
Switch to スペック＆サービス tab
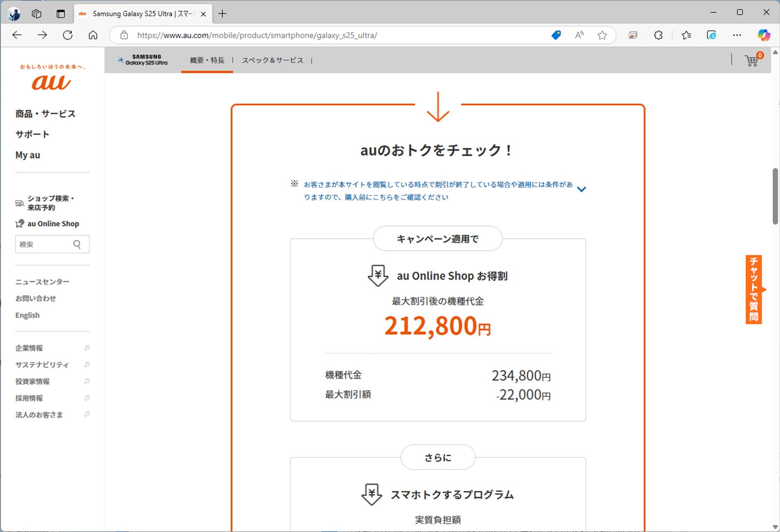pos(273,60)
